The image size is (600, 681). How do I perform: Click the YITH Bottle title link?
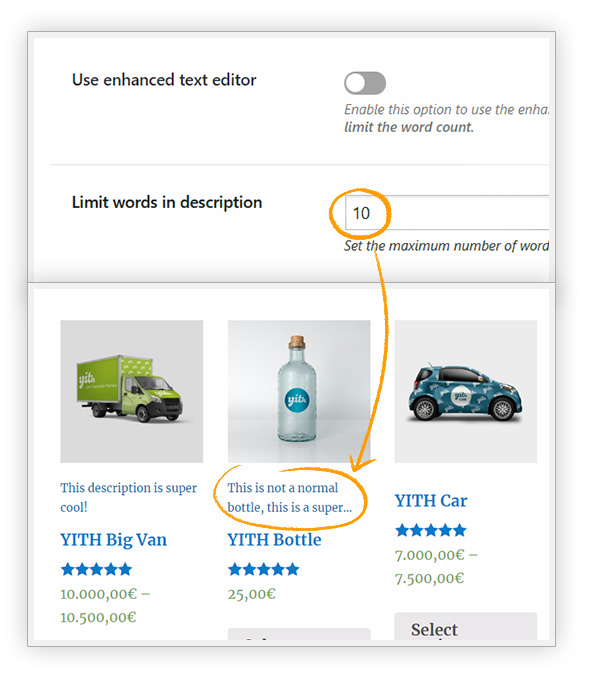(275, 540)
